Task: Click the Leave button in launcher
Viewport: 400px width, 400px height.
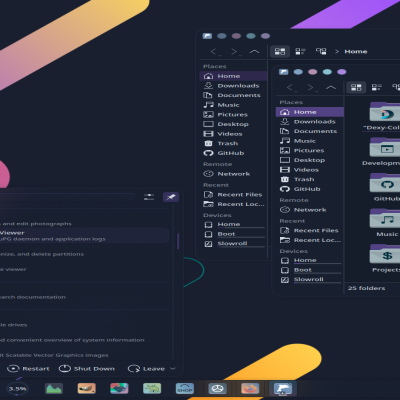Action: [147, 369]
